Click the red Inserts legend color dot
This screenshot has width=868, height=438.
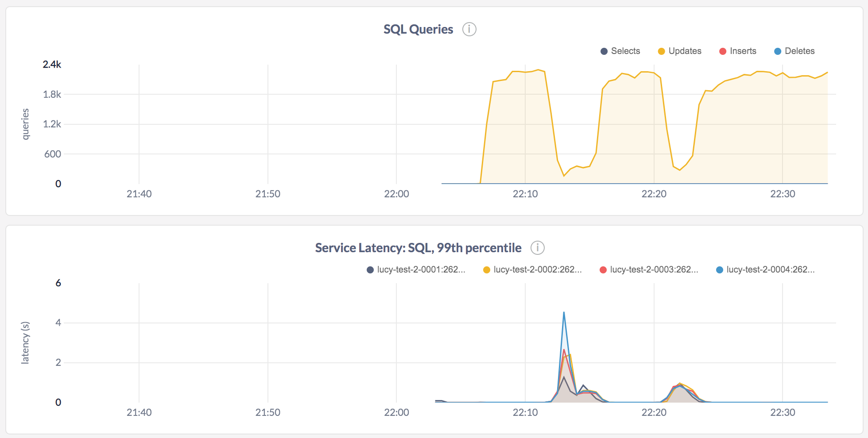tap(723, 51)
